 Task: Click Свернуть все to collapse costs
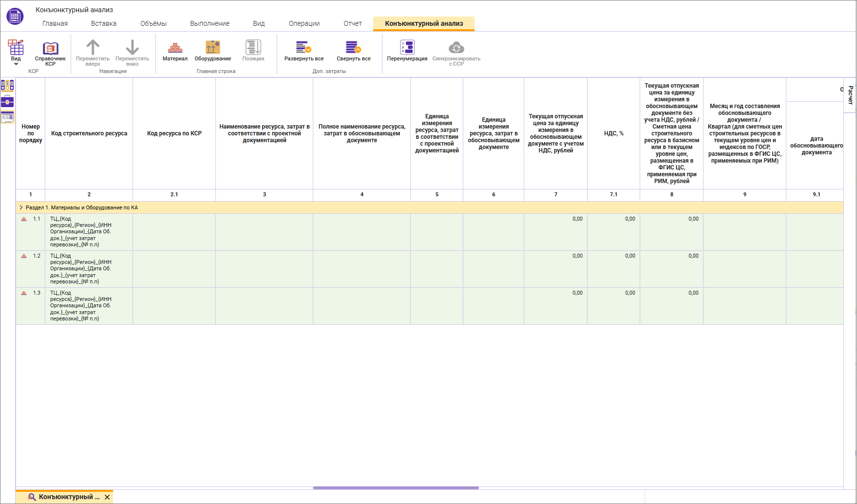tap(353, 51)
